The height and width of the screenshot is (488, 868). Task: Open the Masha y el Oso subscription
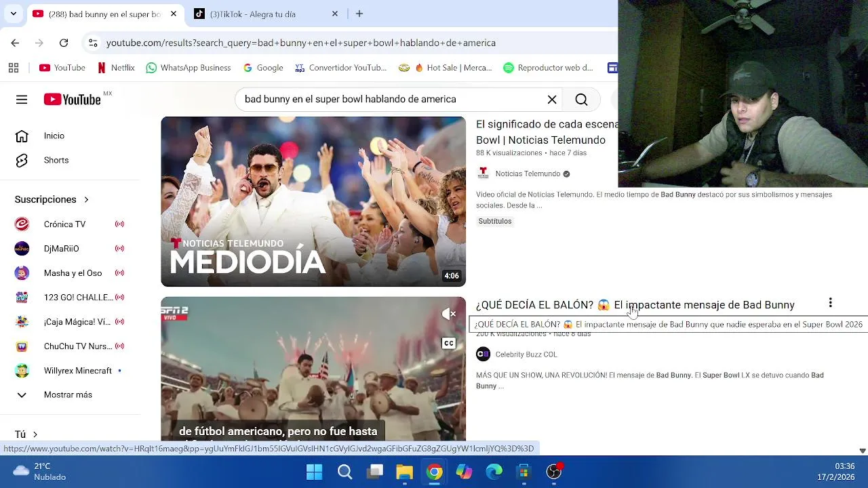[x=71, y=273]
